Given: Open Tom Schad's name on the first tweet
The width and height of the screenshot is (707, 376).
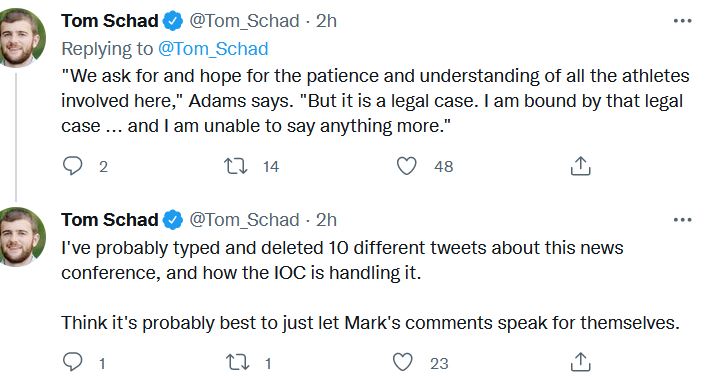Looking at the screenshot, I should [x=110, y=21].
